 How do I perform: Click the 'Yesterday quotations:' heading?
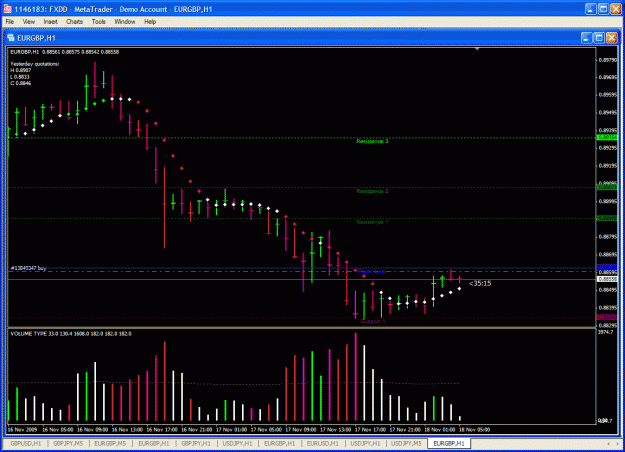pos(35,64)
